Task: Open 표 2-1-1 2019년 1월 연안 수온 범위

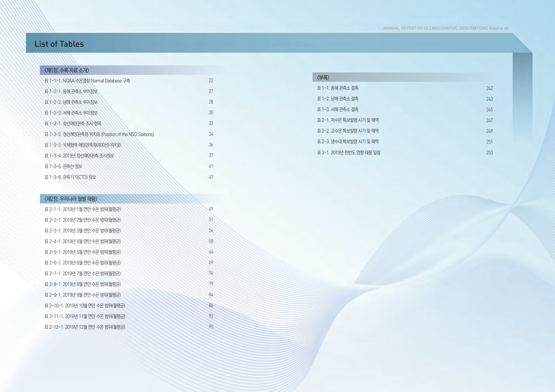Action: pos(83,209)
